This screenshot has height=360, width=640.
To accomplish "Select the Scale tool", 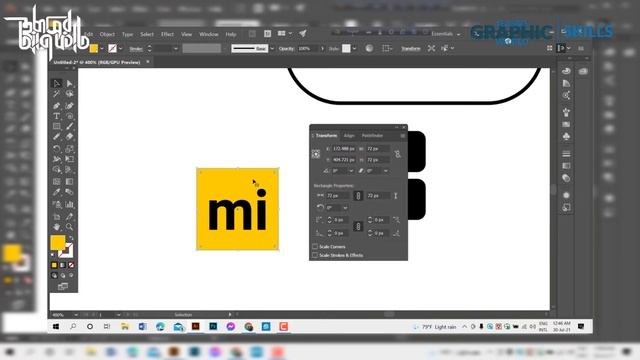I will [x=69, y=149].
